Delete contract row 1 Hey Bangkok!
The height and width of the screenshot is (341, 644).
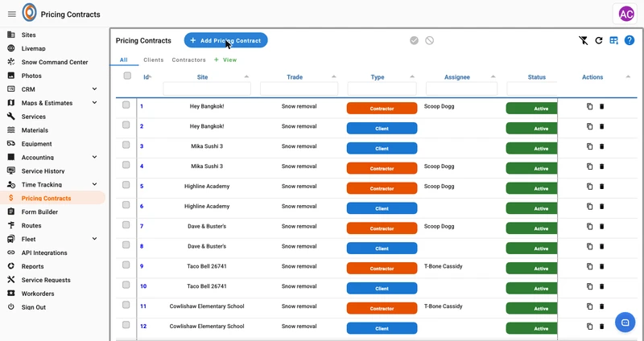[x=601, y=106]
